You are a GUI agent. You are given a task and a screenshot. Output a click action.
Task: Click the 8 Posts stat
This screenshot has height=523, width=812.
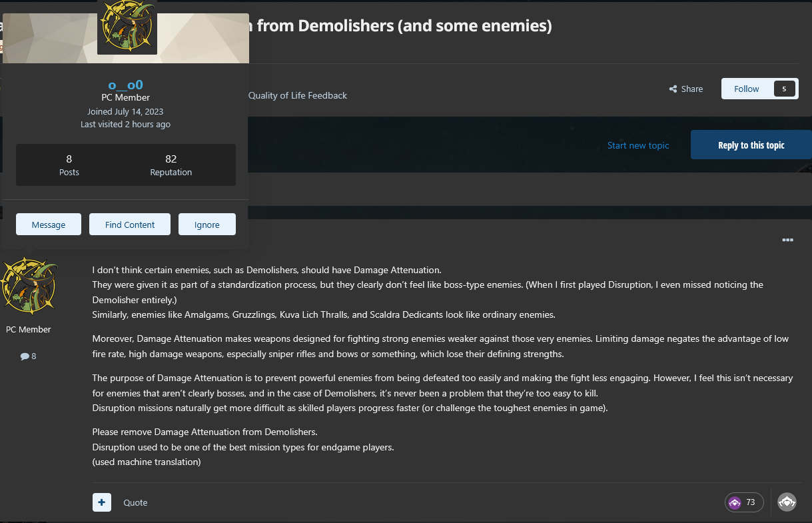coord(69,165)
